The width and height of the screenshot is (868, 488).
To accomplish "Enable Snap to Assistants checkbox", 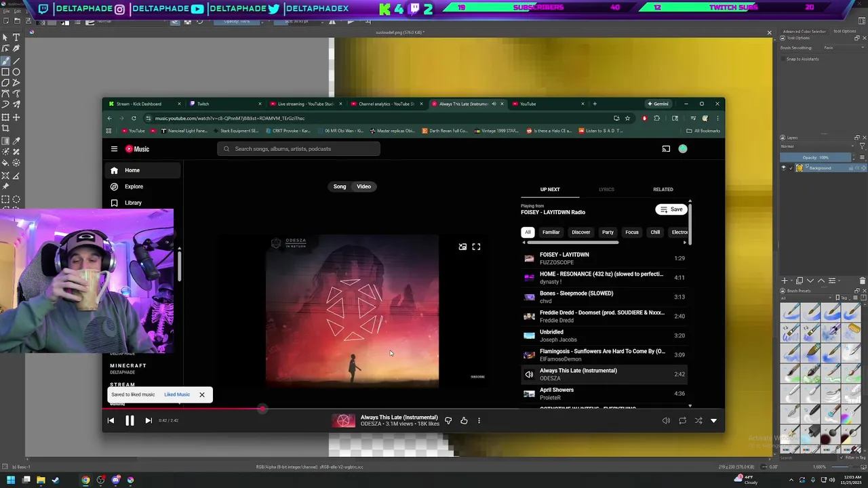I will click(x=783, y=59).
